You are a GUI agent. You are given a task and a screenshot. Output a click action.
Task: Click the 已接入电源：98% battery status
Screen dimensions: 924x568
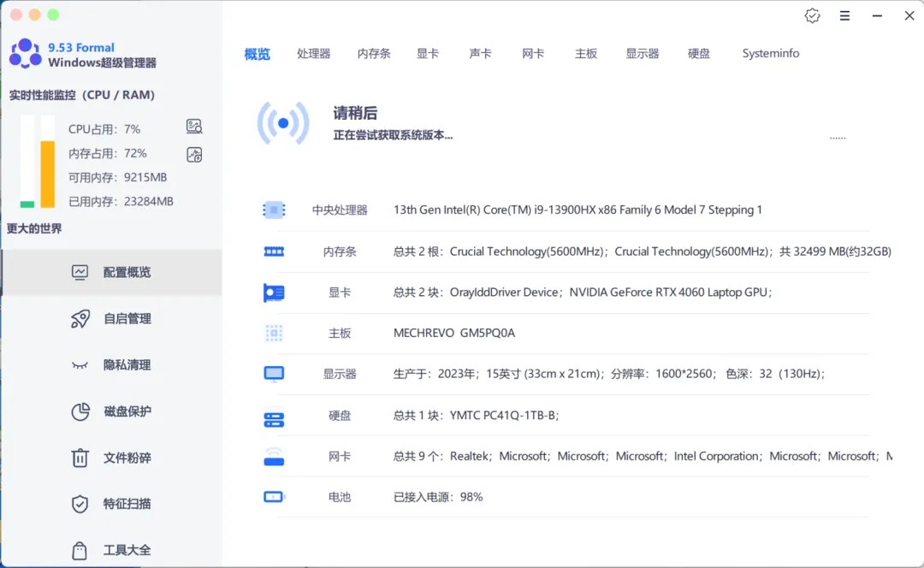point(438,497)
